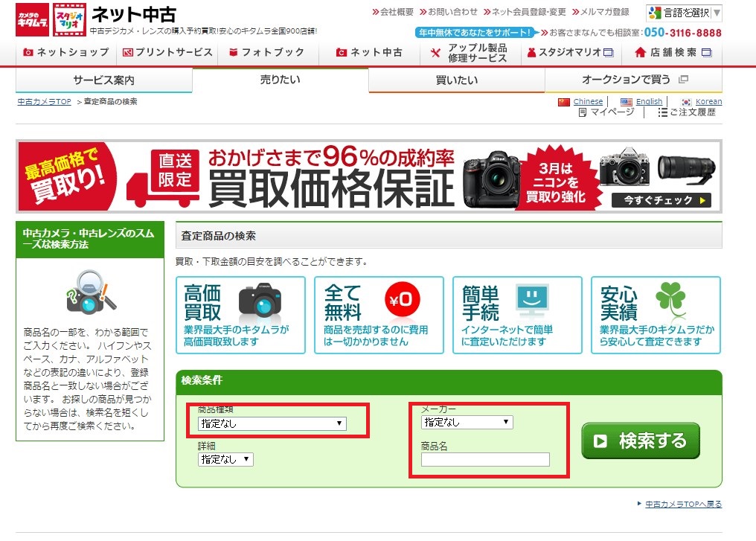This screenshot has width=756, height=541.
Task: Open the メーカー dropdown
Action: (467, 422)
